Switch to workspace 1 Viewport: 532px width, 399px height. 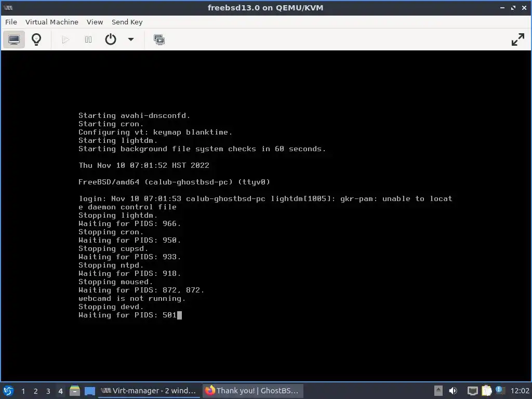[x=23, y=391]
